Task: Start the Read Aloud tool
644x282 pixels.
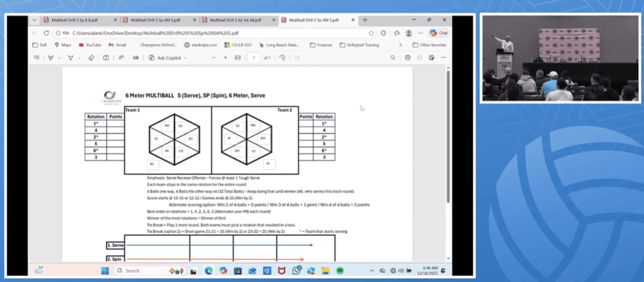Action: click(x=121, y=58)
